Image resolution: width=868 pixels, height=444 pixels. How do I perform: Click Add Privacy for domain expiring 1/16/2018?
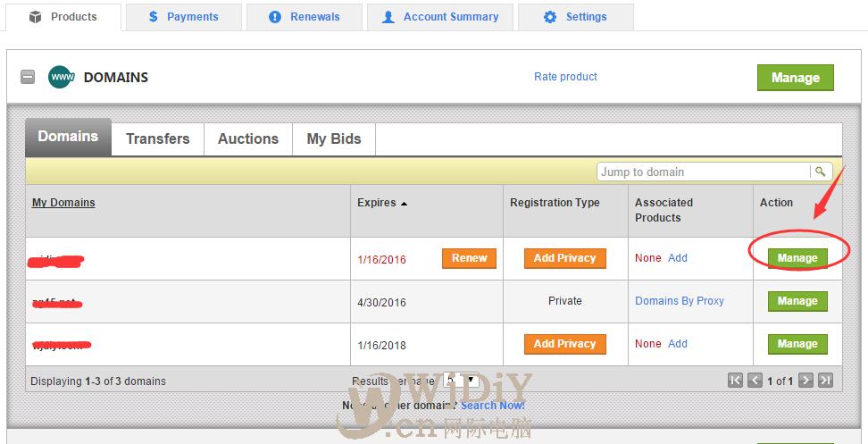pyautogui.click(x=564, y=344)
